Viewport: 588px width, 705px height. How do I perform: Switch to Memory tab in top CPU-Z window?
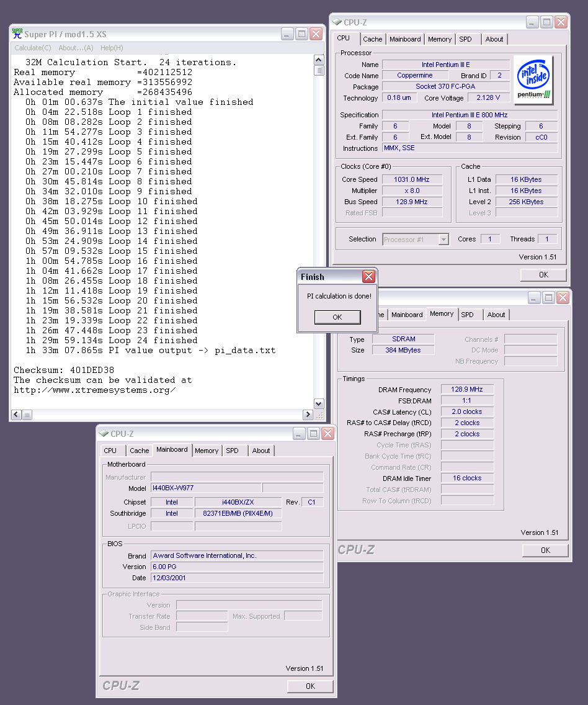click(x=440, y=39)
